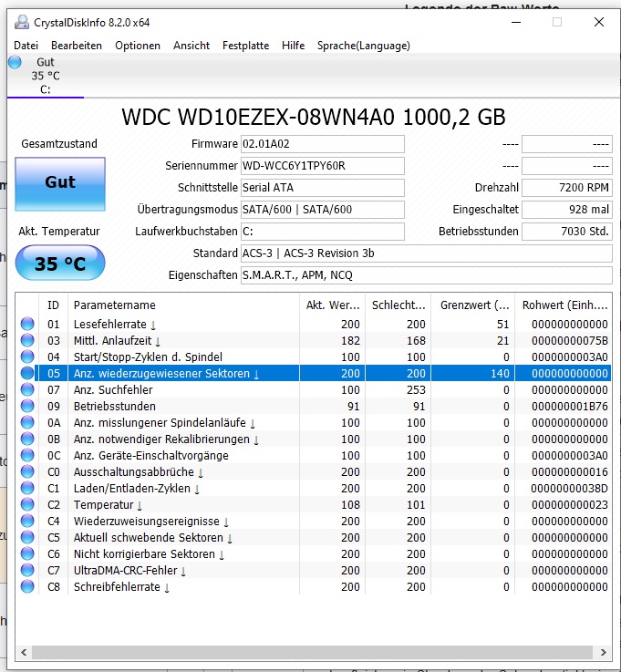Click status orb of Wiederzuweisungsereignisse row
This screenshot has width=621, height=672.
point(27,522)
